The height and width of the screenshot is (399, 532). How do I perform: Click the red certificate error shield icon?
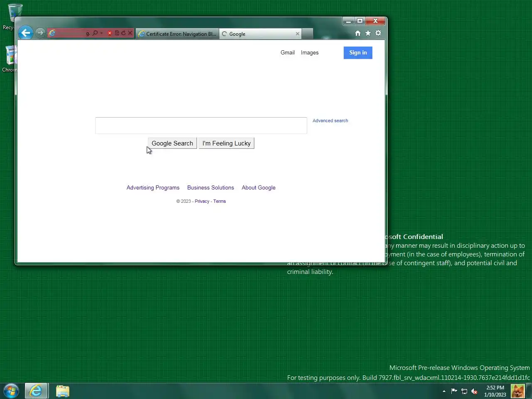pos(110,33)
